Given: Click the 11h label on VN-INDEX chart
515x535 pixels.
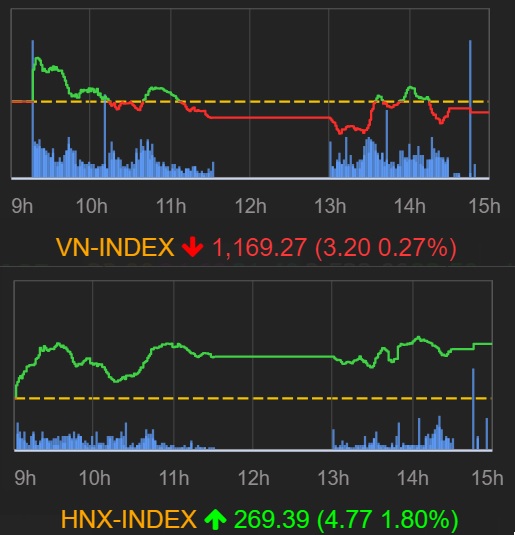Looking at the screenshot, I should click(x=171, y=206).
